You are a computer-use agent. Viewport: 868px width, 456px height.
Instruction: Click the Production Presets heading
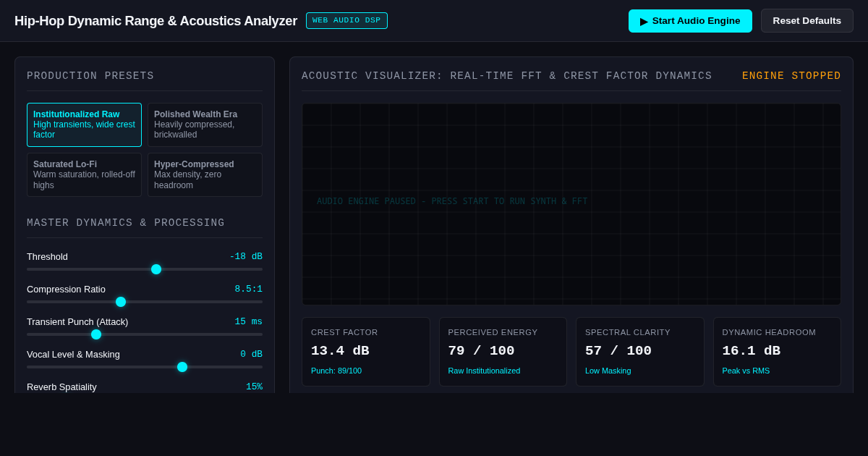pos(90,76)
